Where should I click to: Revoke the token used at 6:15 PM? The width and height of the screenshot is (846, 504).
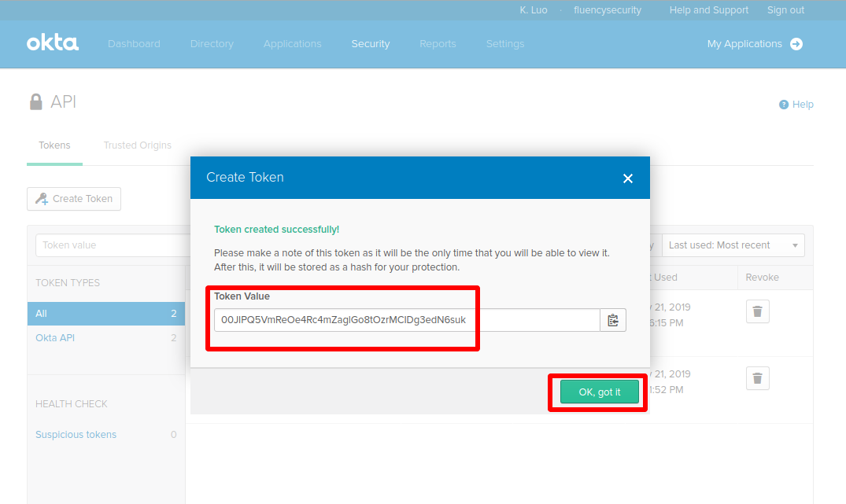point(758,311)
